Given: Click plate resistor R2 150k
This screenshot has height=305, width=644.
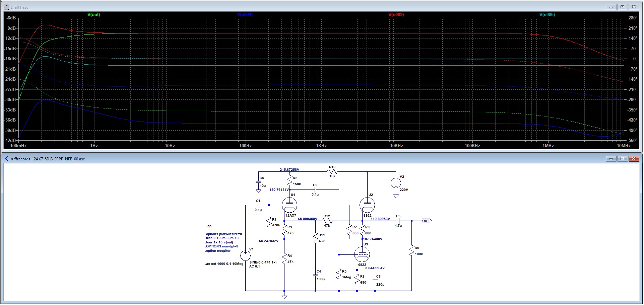Looking at the screenshot, I should click(x=290, y=181).
